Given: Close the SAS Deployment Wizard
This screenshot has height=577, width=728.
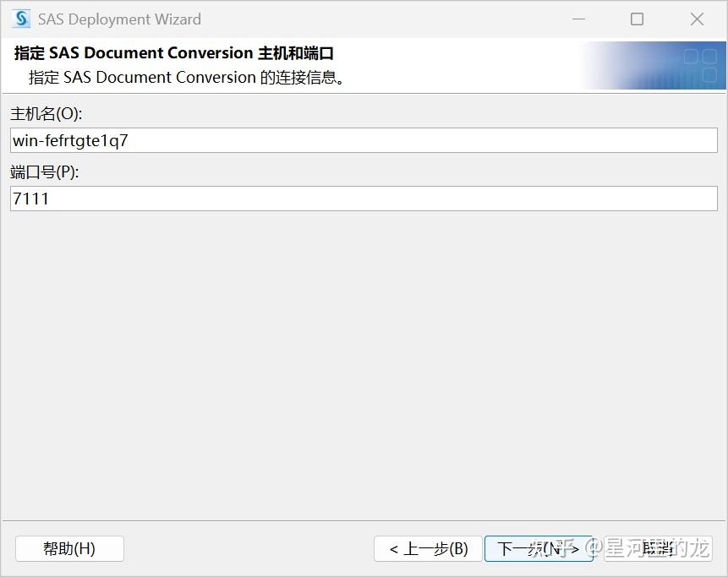Looking at the screenshot, I should pos(696,19).
